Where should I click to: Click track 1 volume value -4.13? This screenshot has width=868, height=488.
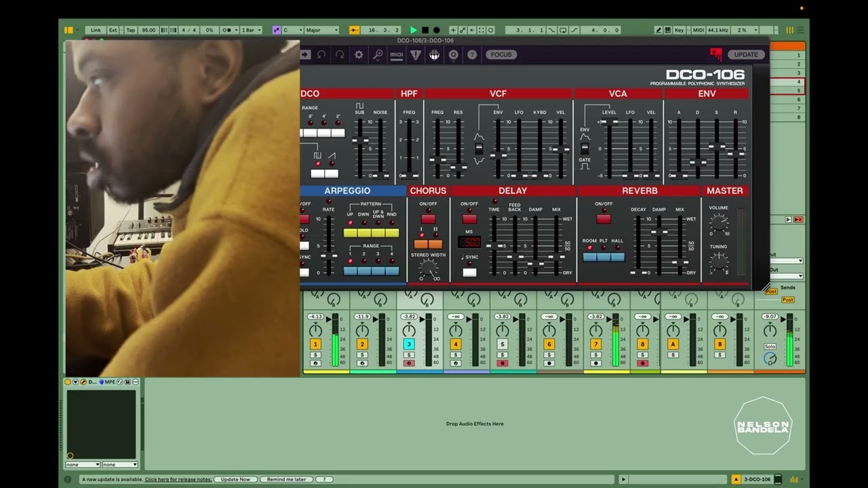tap(315, 317)
